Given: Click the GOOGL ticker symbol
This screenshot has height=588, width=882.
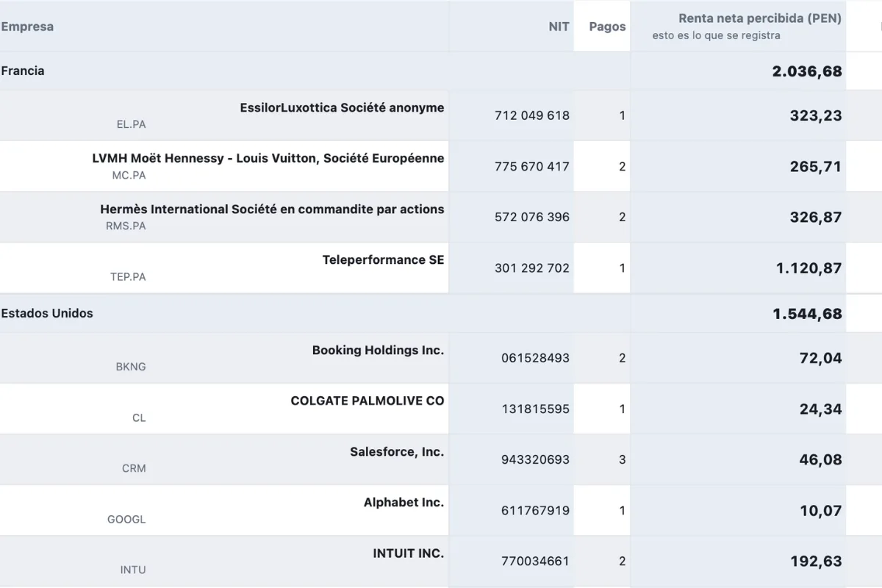Looking at the screenshot, I should [x=126, y=519].
